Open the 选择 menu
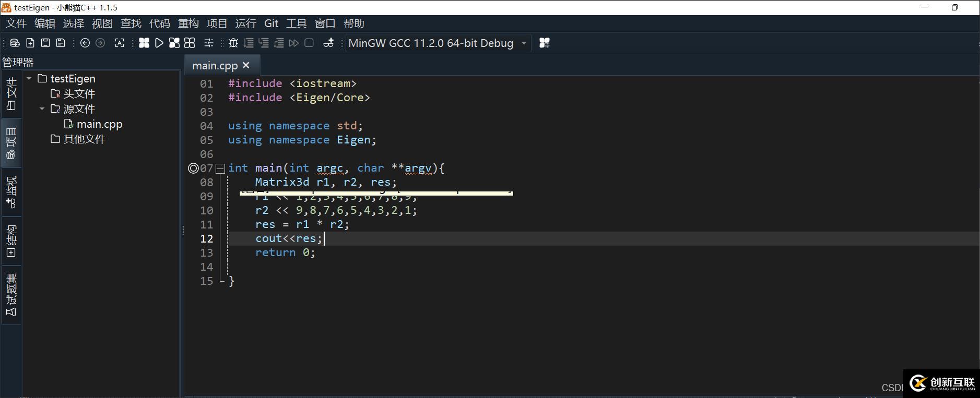 click(x=74, y=23)
